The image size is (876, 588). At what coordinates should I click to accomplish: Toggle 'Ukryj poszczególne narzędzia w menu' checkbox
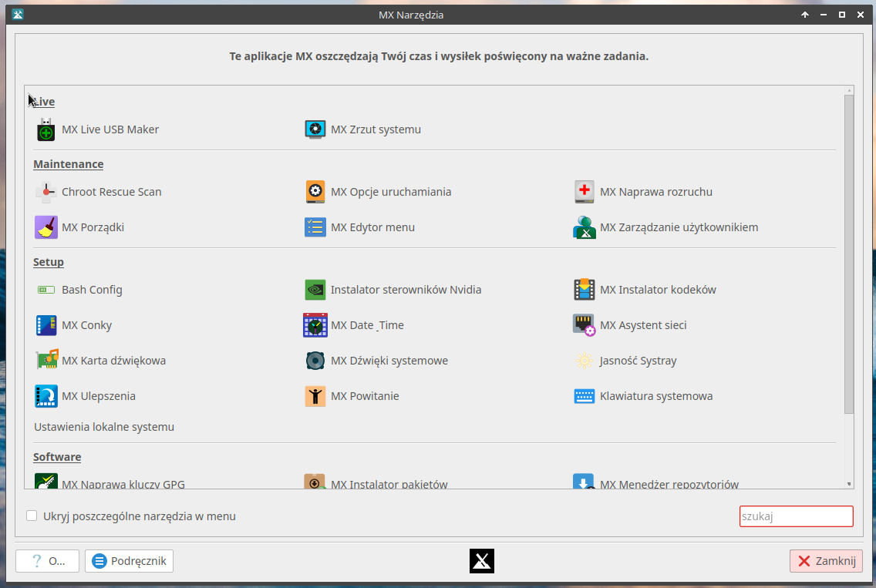[32, 516]
